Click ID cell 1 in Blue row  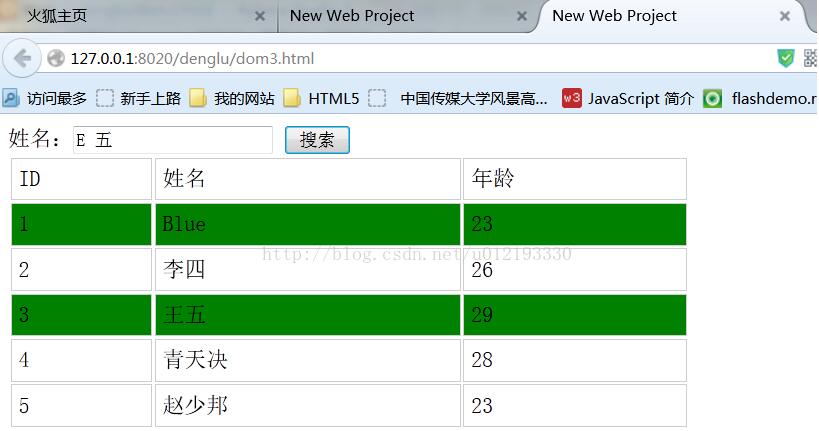point(81,224)
